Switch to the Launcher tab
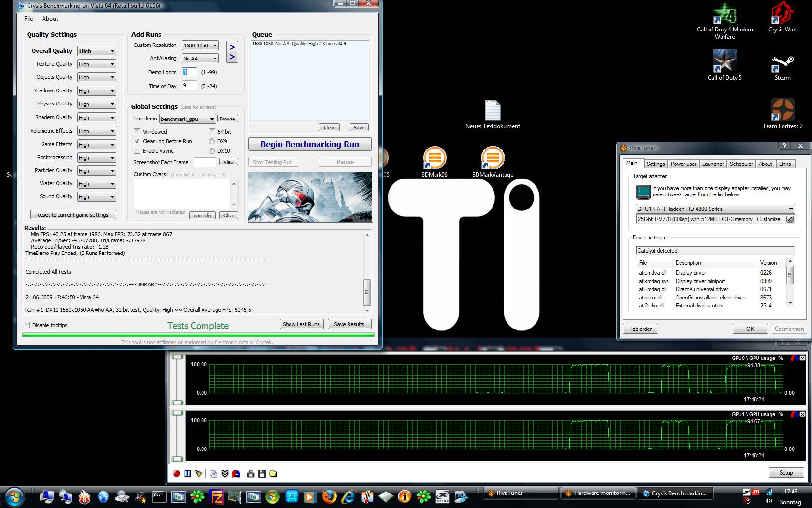 click(x=713, y=164)
